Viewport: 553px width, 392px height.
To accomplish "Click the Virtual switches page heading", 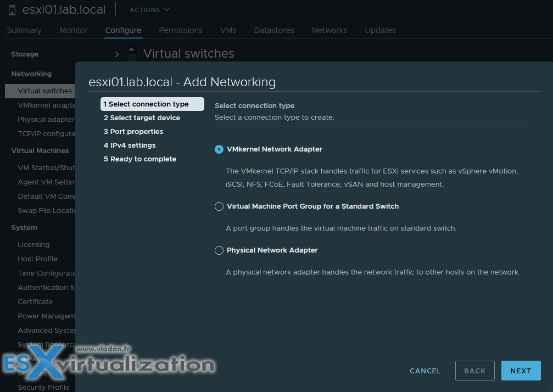I will [189, 54].
